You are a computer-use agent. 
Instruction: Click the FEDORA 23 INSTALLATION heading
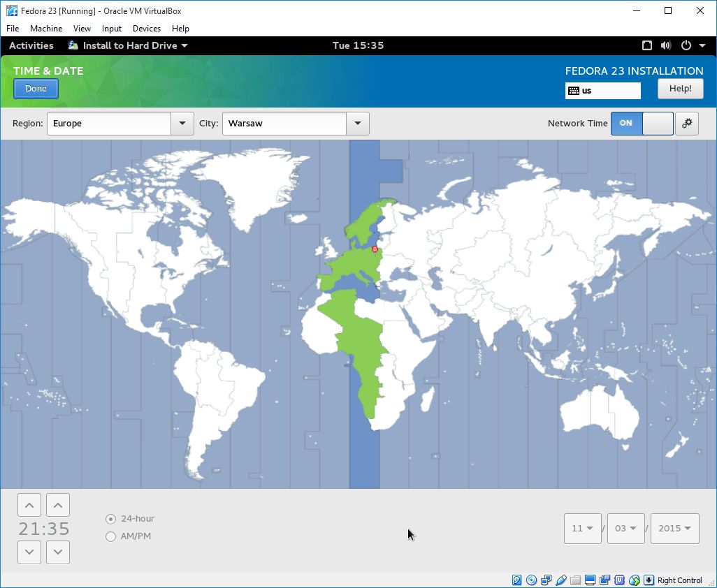click(x=635, y=71)
